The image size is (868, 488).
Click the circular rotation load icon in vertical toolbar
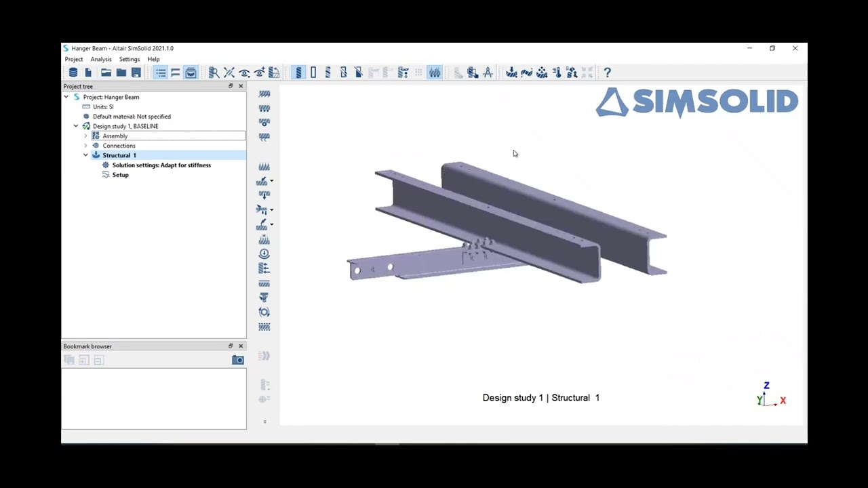pos(264,312)
